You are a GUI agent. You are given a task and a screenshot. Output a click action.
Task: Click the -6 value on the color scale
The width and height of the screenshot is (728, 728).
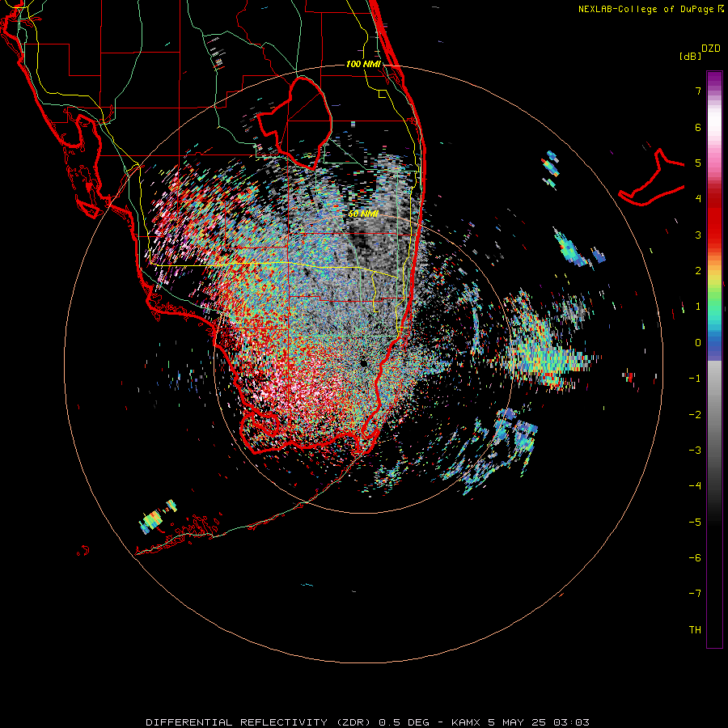point(695,558)
